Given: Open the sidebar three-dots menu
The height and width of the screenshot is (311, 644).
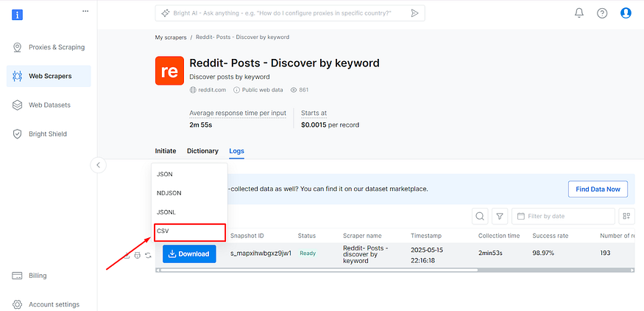Looking at the screenshot, I should point(85,11).
